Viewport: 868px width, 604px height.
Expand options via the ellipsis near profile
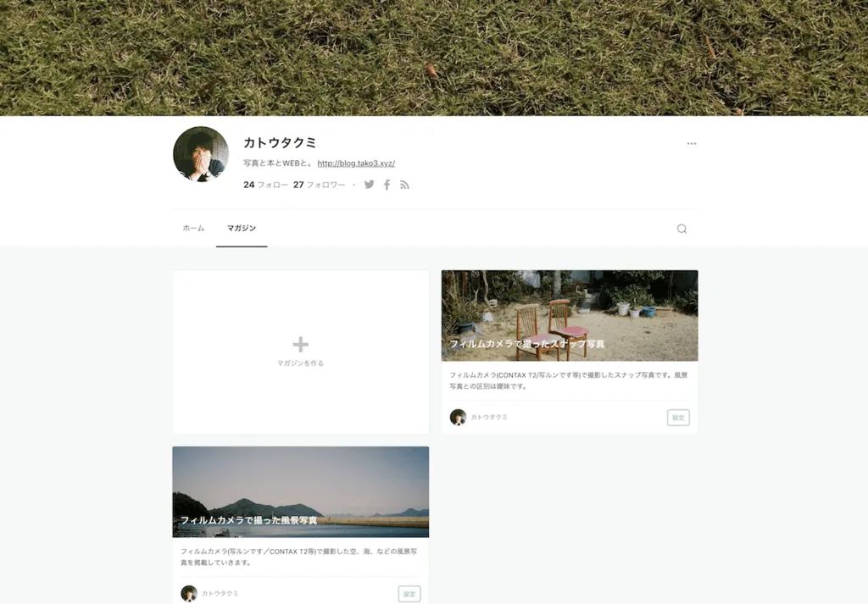[x=692, y=143]
